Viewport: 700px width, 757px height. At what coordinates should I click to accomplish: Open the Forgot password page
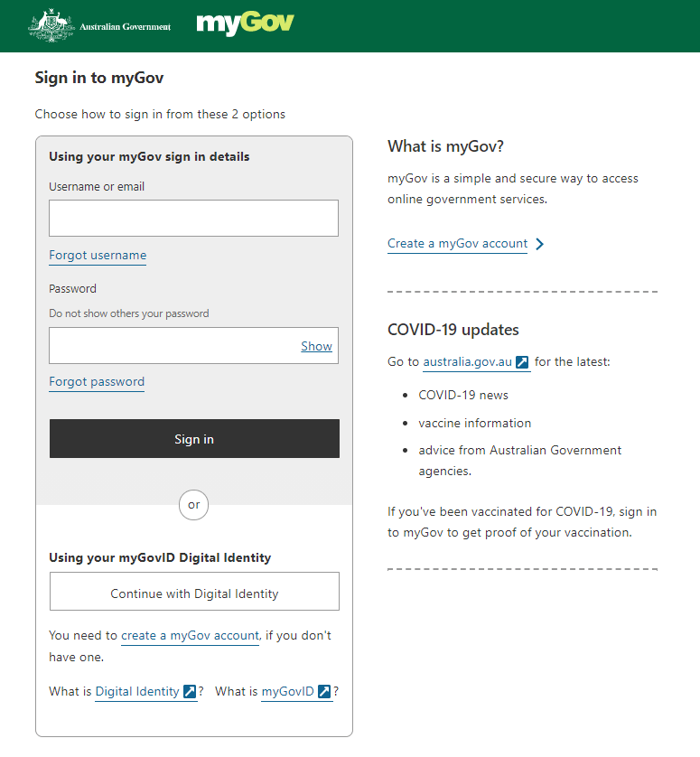[96, 381]
